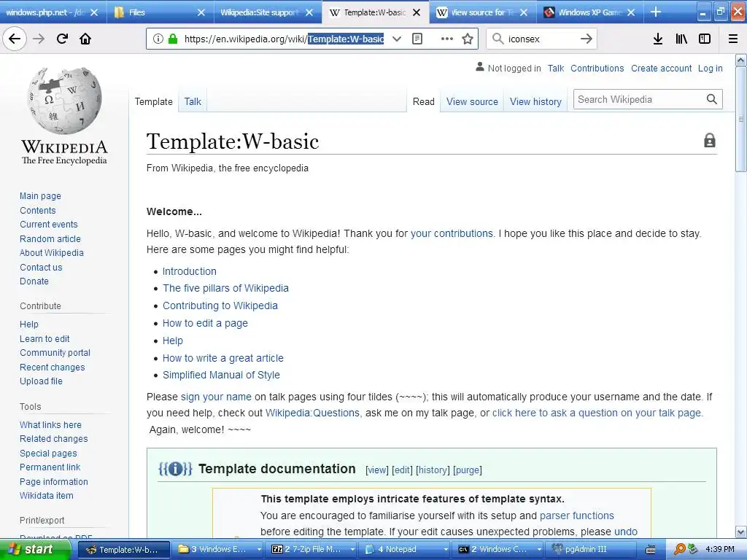Click the search magnifier in browser search box
Screen dimensions: 747x560
tap(498, 39)
